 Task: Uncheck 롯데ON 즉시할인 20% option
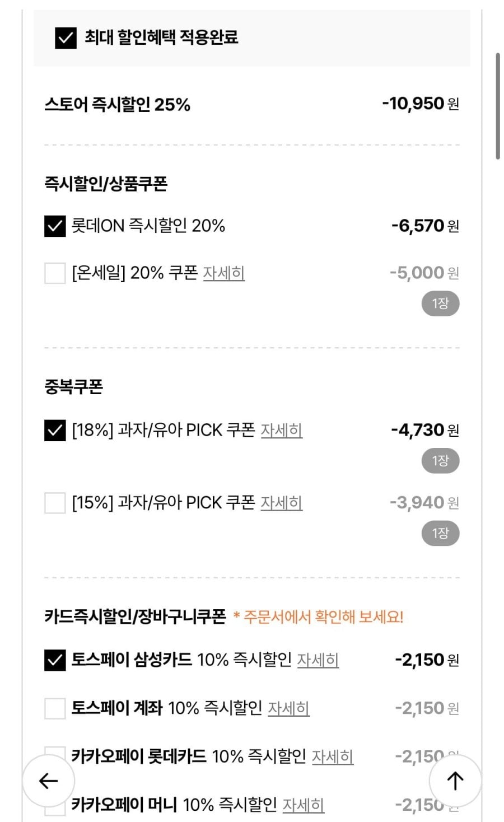55,226
